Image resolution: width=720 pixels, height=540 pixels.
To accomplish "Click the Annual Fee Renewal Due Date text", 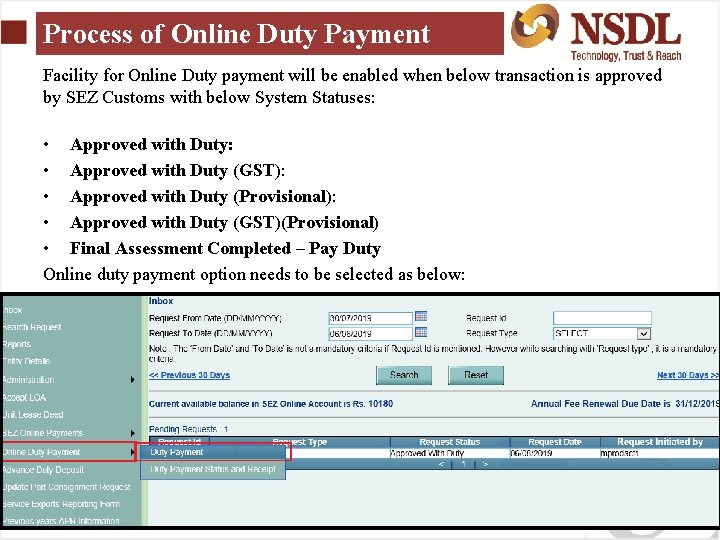I will click(x=625, y=404).
